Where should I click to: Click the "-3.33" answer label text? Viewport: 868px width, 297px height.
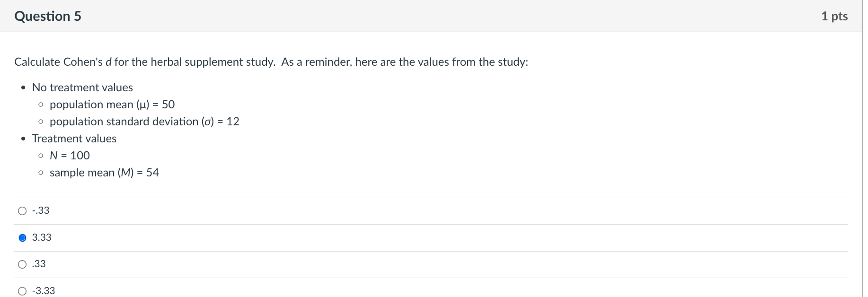coord(43,290)
